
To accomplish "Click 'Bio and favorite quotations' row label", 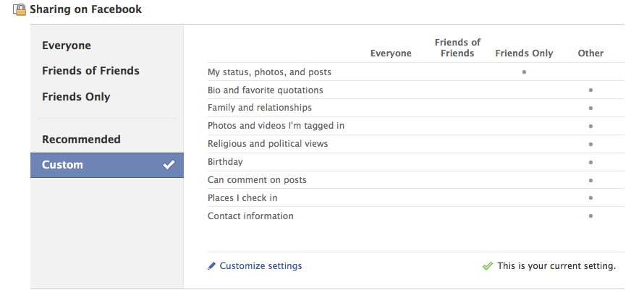I will click(x=266, y=90).
